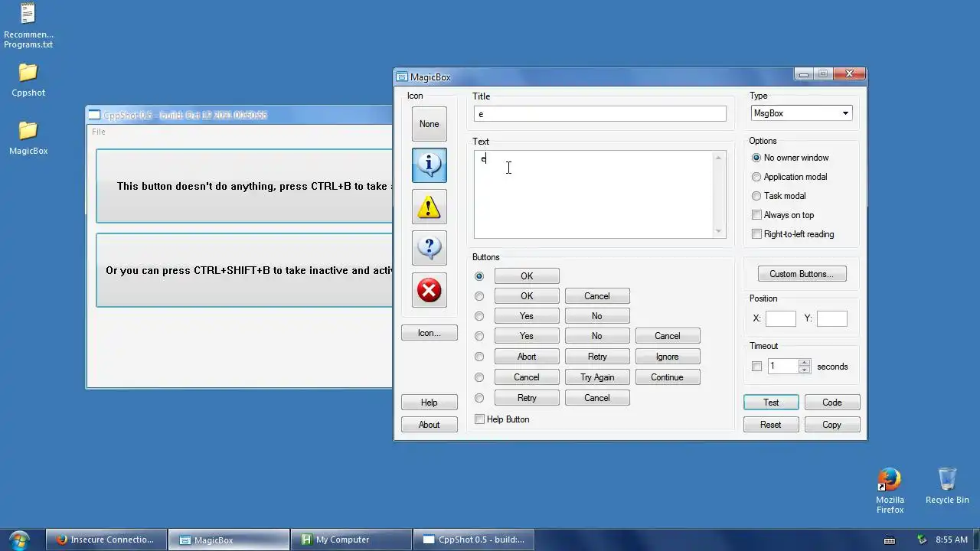The width and height of the screenshot is (980, 551).
Task: Choose the OK / Cancel button set
Action: [479, 296]
